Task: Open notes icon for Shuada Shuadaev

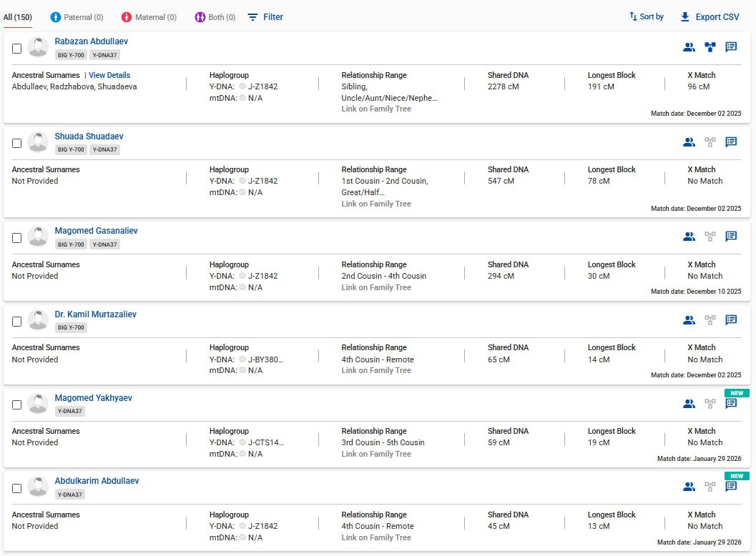Action: click(731, 142)
